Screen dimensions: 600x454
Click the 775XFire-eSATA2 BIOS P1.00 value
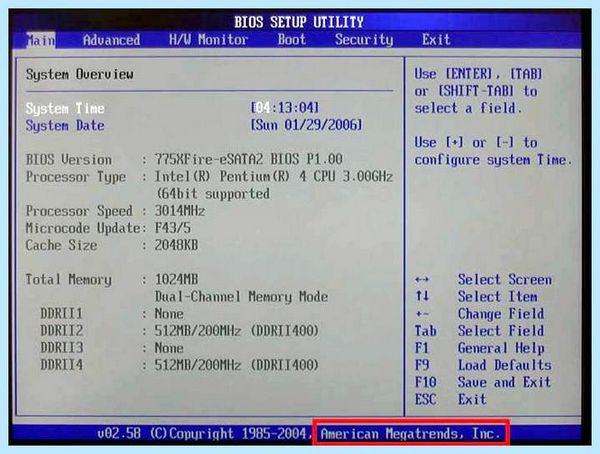(x=249, y=159)
